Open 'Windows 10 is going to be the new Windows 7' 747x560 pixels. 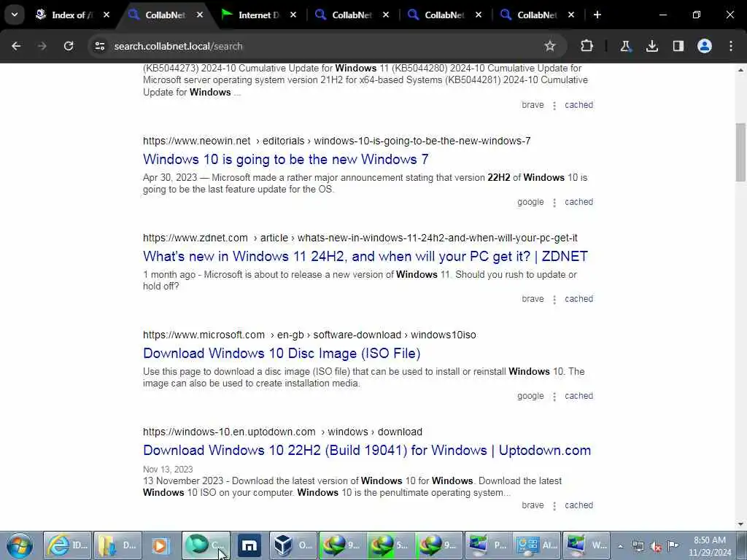click(x=285, y=159)
